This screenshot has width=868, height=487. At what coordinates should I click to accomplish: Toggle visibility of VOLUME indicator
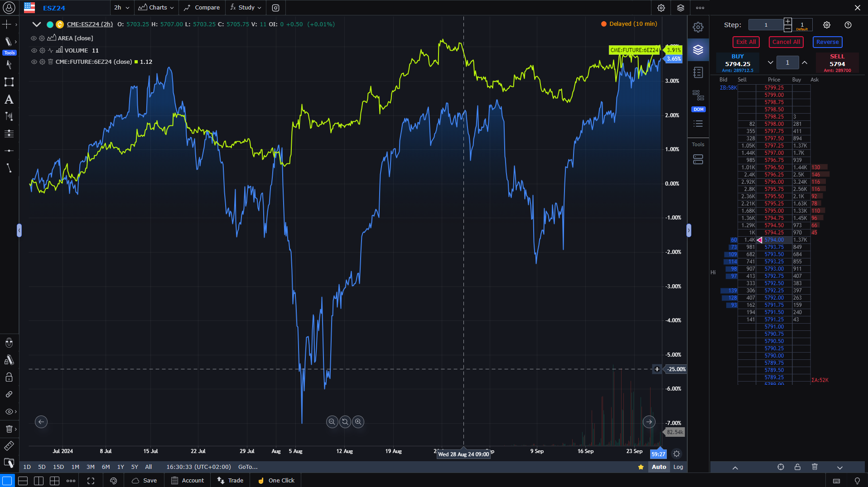[x=34, y=50]
